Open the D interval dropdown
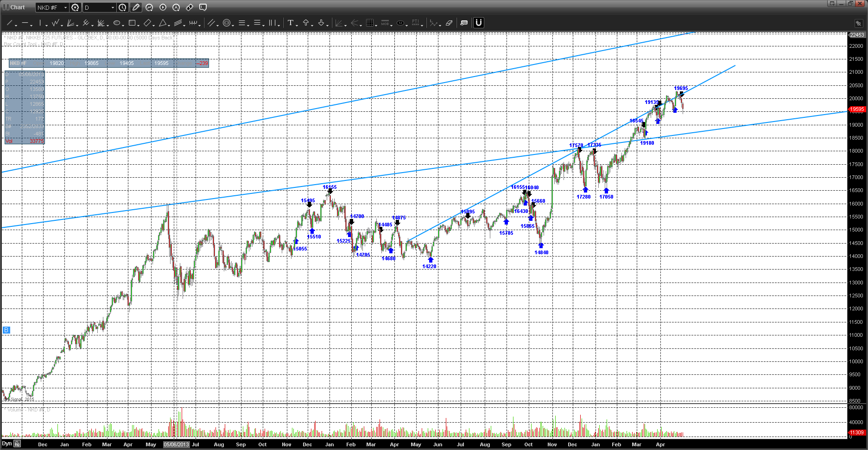 pyautogui.click(x=113, y=7)
